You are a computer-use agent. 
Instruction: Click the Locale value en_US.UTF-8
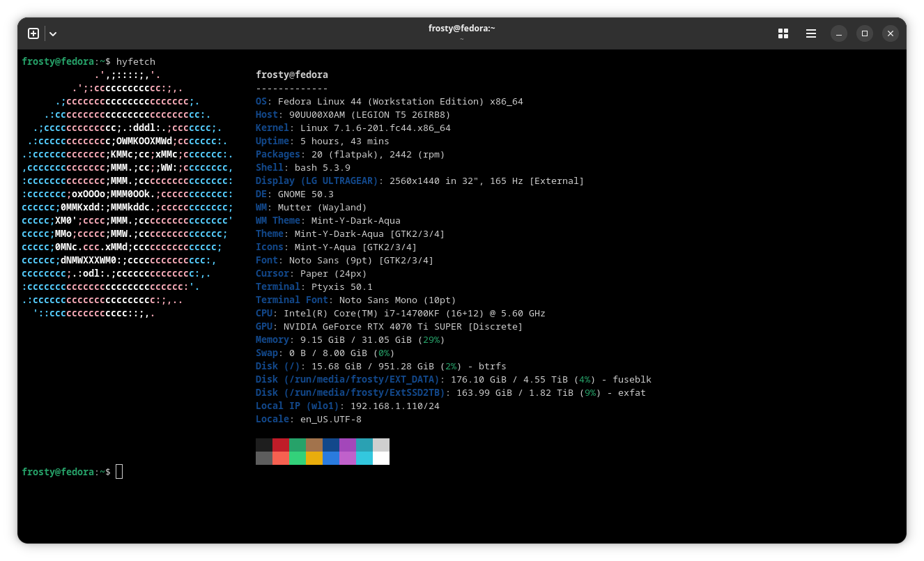coord(331,419)
